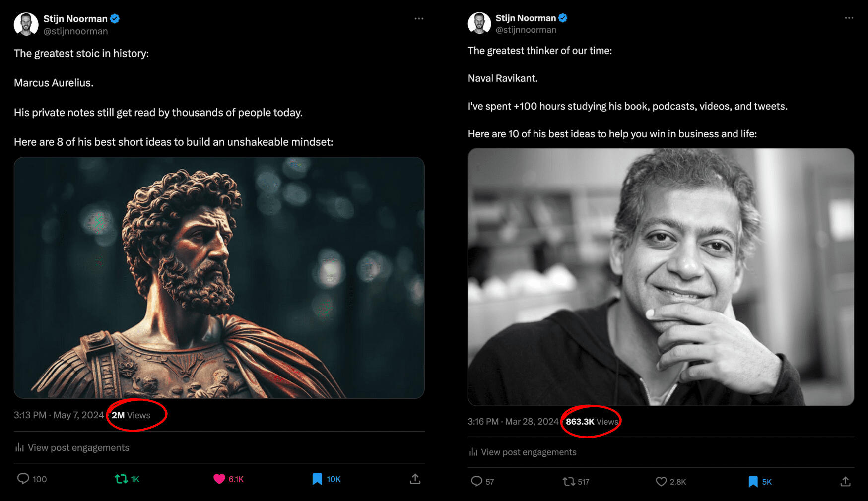Remove bookmark from Marcus Aurelius post

pyautogui.click(x=317, y=479)
